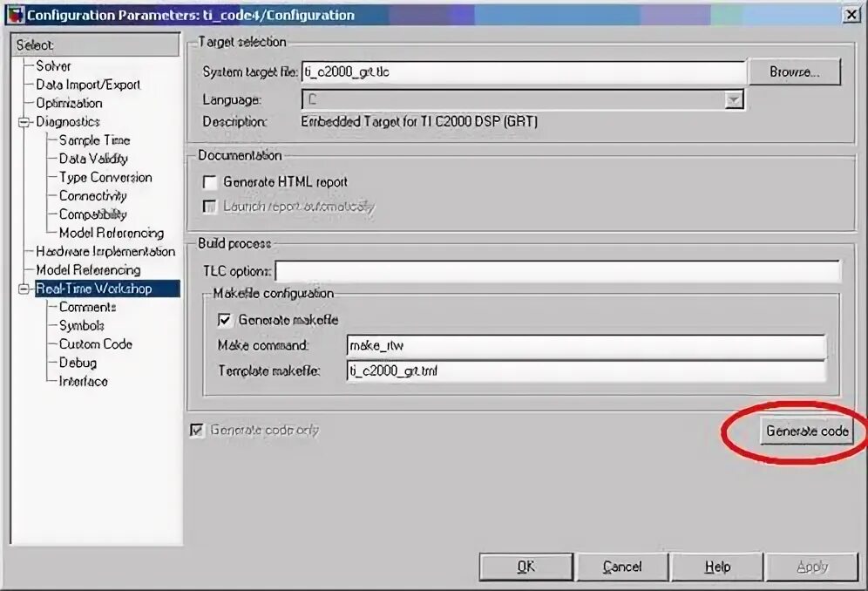868x591 pixels.
Task: Click the MATLAB icon in the title bar
Action: (x=16, y=15)
